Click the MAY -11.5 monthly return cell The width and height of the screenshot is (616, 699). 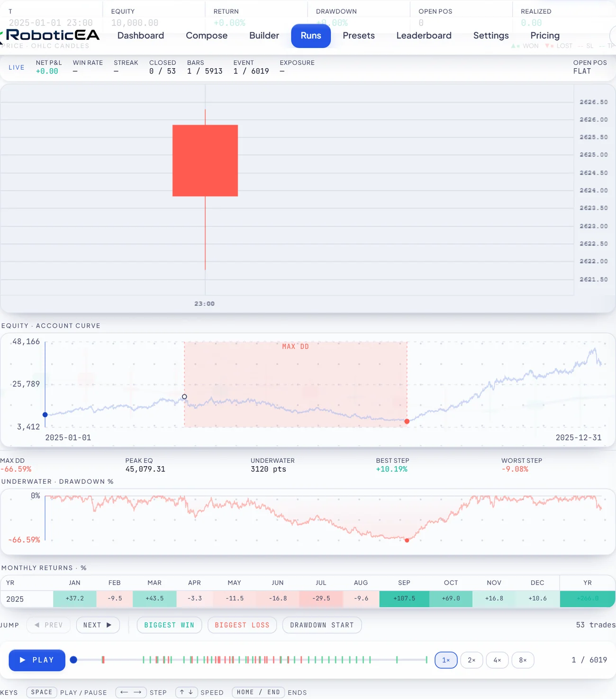click(x=235, y=598)
